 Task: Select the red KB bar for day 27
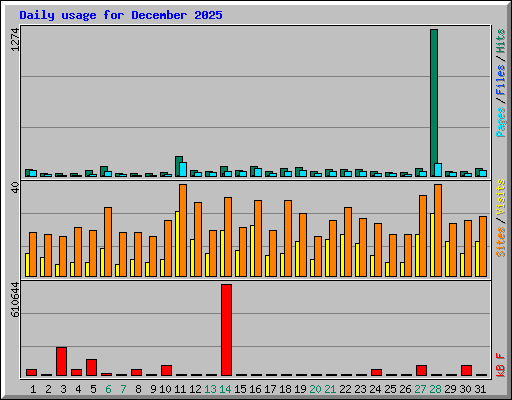tap(421, 370)
